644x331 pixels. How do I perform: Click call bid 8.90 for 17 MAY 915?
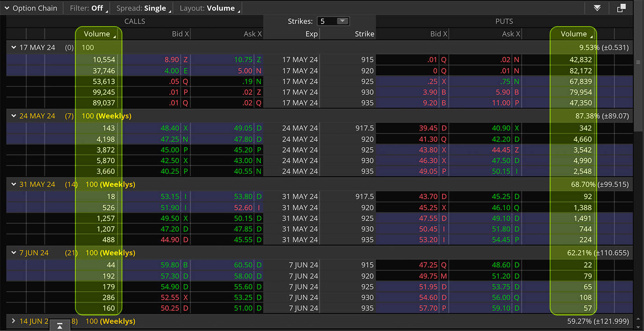[172, 60]
